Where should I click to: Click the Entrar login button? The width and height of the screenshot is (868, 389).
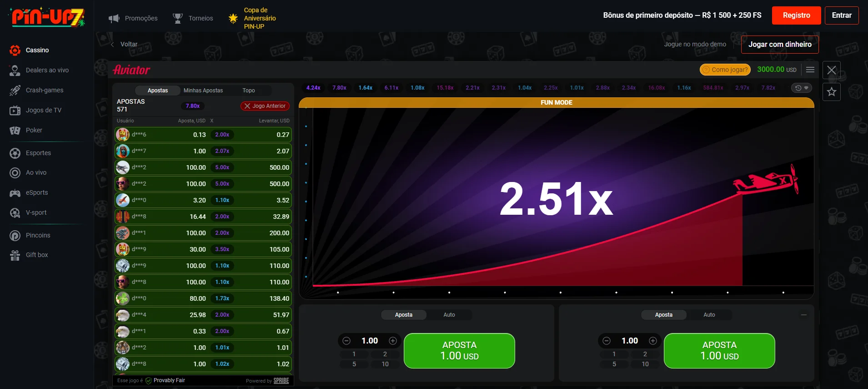[x=842, y=15]
